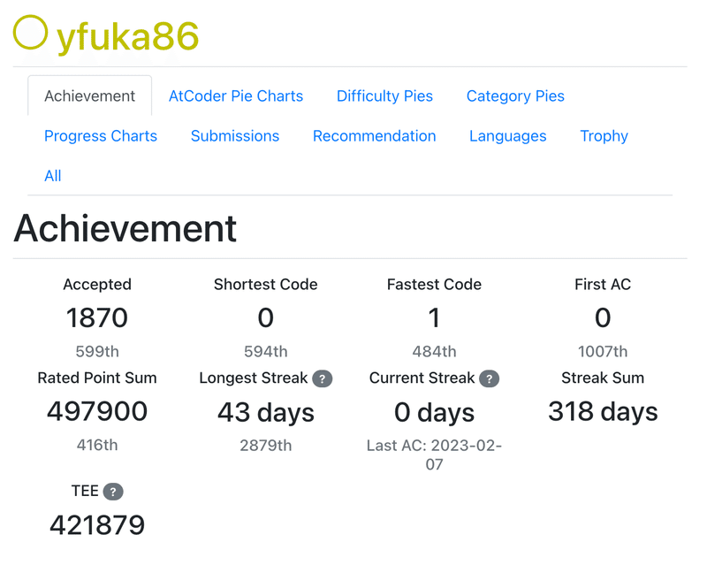This screenshot has width=707, height=588.
Task: Click the Last AC date text
Action: pyautogui.click(x=434, y=454)
